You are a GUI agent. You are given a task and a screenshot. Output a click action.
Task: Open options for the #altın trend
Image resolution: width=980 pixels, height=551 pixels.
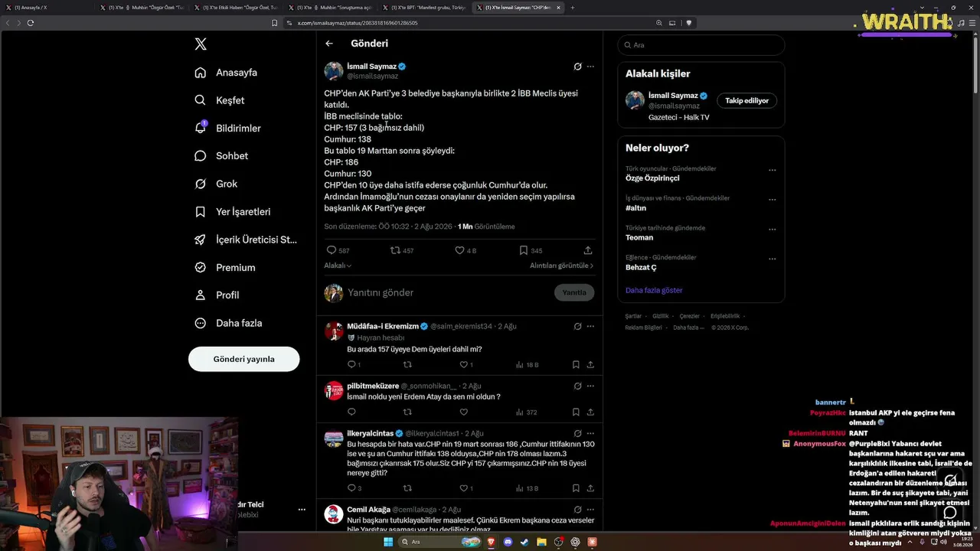coord(772,200)
